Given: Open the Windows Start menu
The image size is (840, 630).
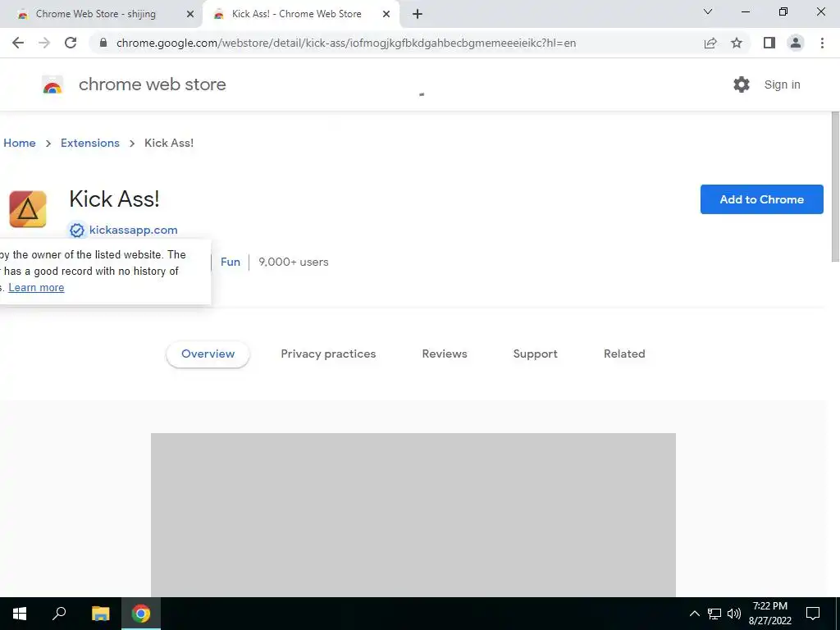Looking at the screenshot, I should [20, 614].
